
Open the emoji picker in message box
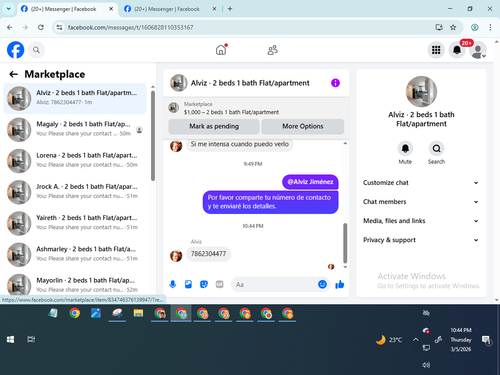click(x=322, y=284)
